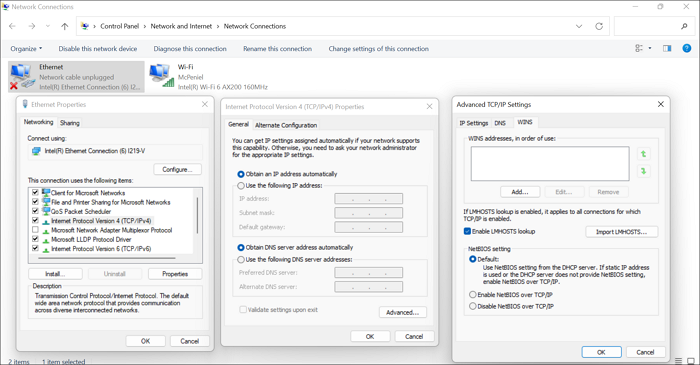Open the Alternate Configuration tab

click(286, 125)
